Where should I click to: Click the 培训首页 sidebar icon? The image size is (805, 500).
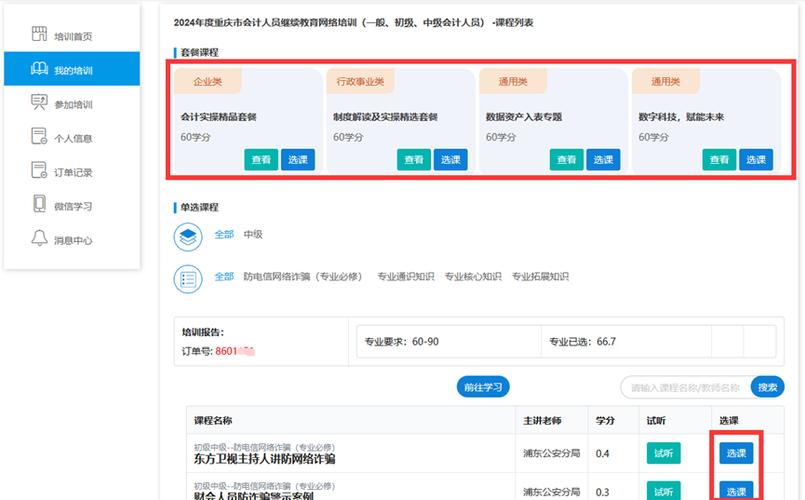[x=39, y=34]
